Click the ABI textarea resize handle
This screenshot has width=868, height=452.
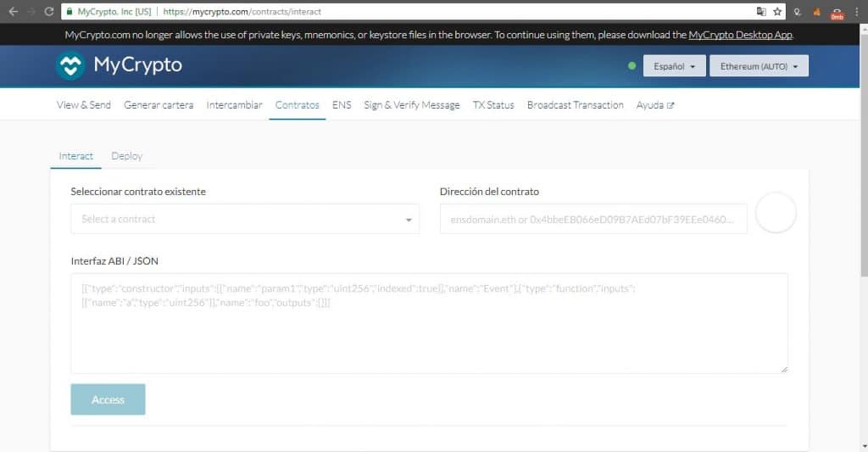pos(784,370)
